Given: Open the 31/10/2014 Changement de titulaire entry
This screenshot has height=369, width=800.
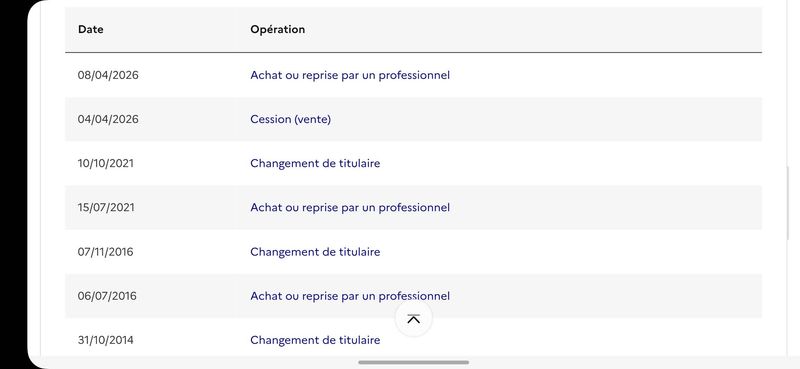Looking at the screenshot, I should point(315,340).
